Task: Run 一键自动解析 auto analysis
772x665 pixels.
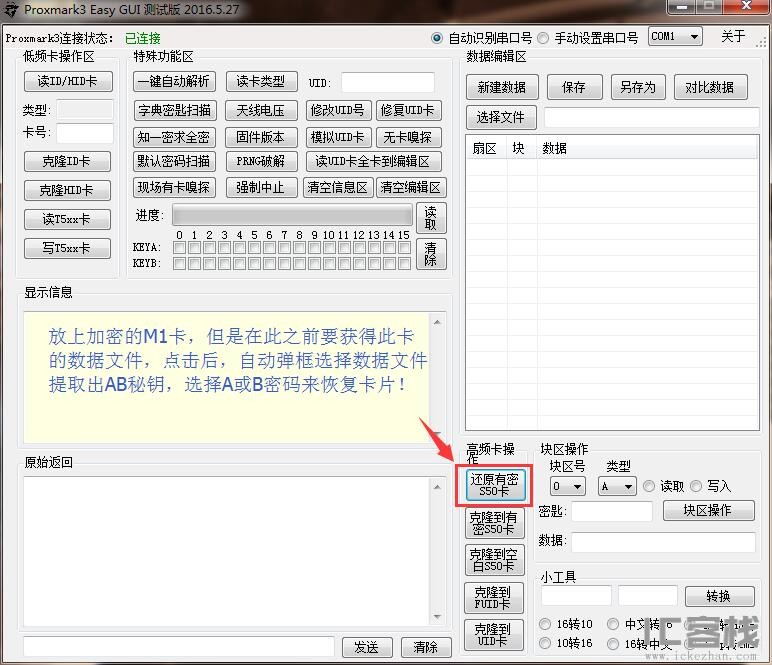Action: pyautogui.click(x=174, y=81)
